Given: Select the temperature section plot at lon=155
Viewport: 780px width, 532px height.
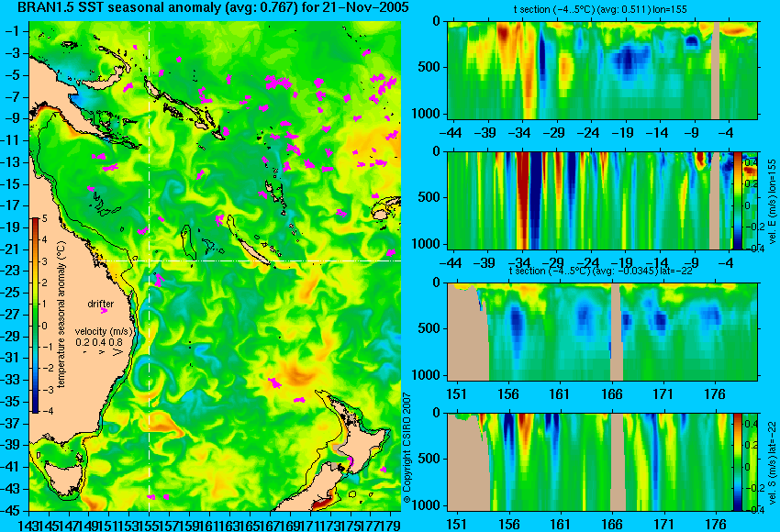Looking at the screenshot, I should pyautogui.click(x=602, y=70).
